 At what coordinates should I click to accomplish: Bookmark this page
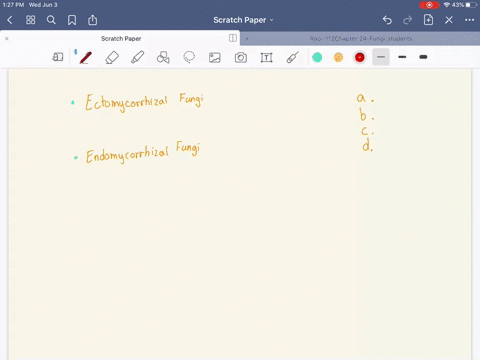(72, 20)
